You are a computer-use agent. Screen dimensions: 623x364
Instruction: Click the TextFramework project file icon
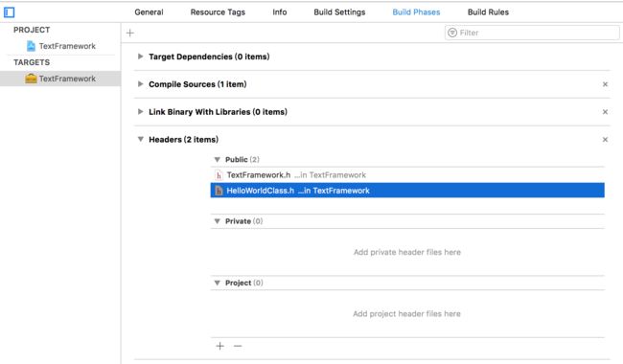pyautogui.click(x=31, y=46)
